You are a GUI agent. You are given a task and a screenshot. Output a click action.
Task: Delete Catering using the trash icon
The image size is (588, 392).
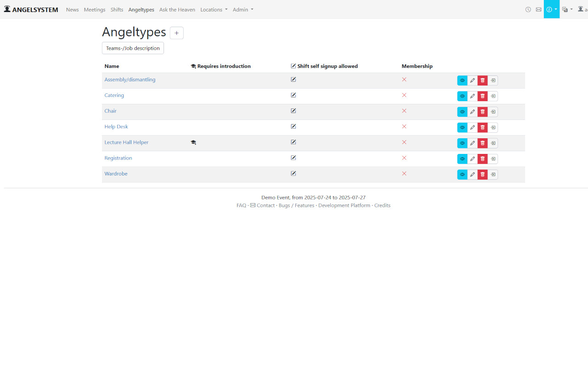483,96
